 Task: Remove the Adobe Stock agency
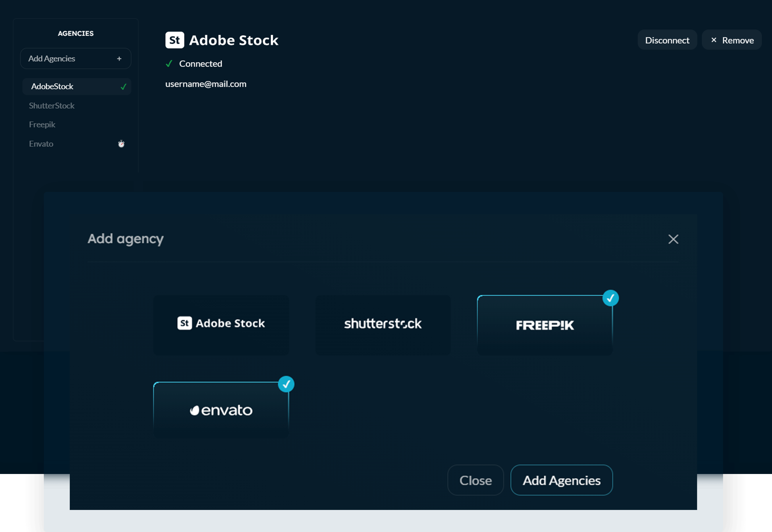(x=732, y=40)
